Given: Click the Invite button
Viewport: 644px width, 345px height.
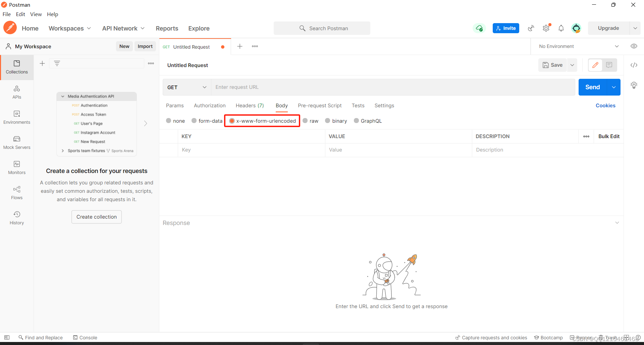Looking at the screenshot, I should tap(506, 28).
